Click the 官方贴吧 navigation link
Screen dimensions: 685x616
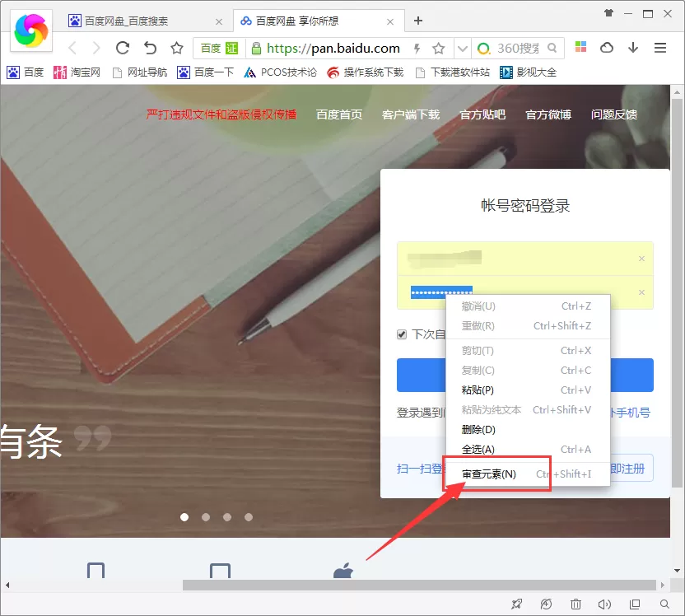(482, 114)
